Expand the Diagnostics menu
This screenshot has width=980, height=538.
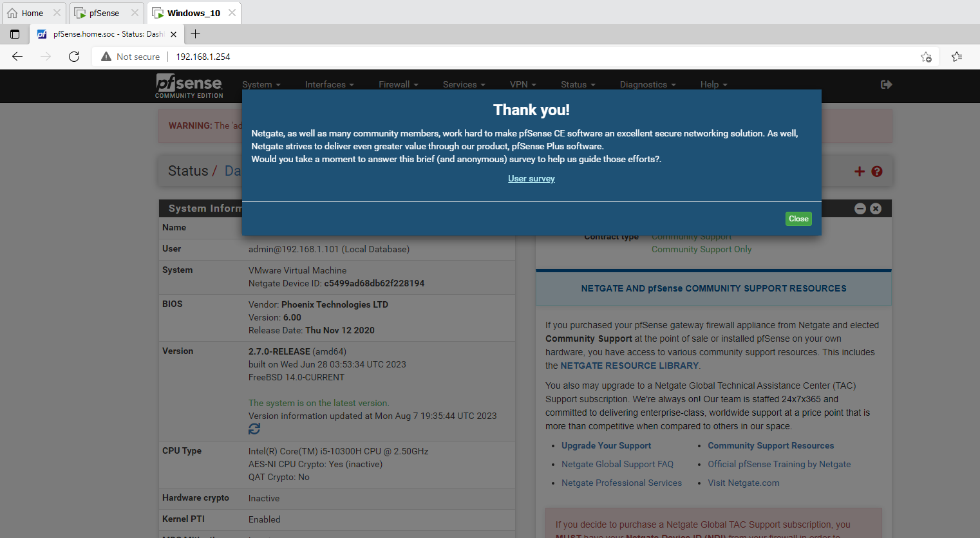(648, 84)
